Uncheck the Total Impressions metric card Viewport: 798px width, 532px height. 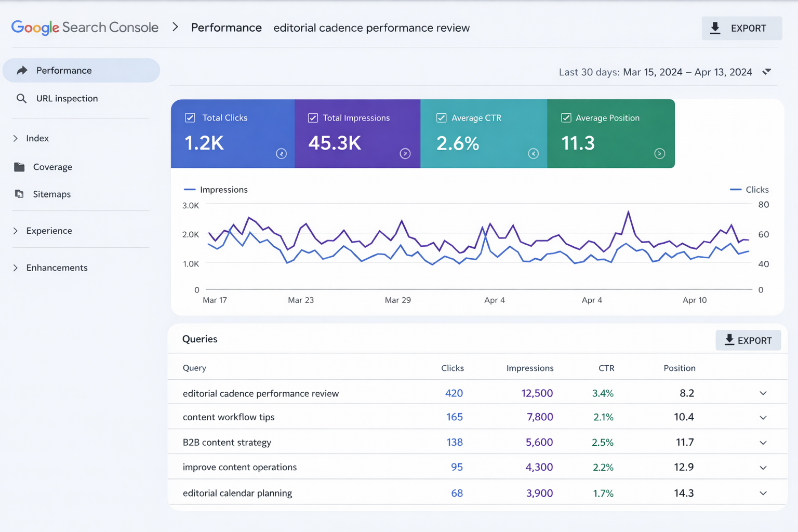pyautogui.click(x=313, y=118)
